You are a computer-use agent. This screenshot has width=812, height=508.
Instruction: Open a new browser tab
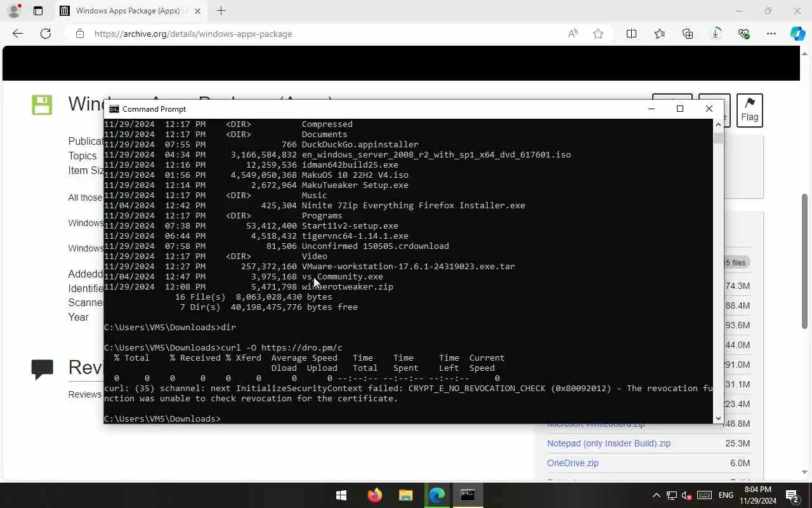(221, 11)
